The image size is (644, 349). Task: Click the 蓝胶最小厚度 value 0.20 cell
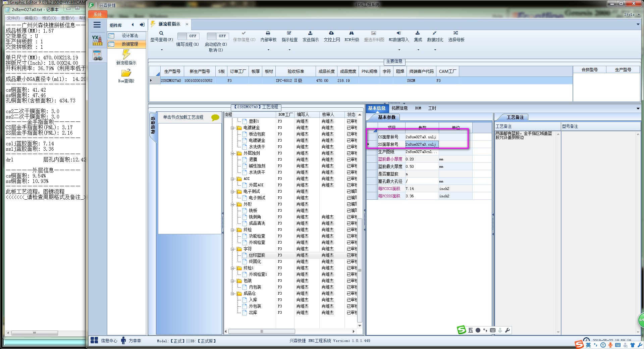422,159
